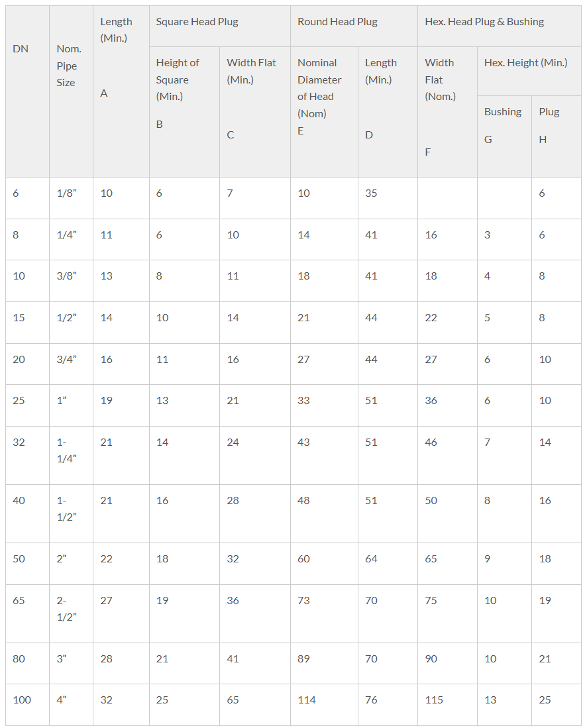Image resolution: width=587 pixels, height=728 pixels.
Task: Select the 'Round Head Plug' column header
Action: tap(354, 26)
